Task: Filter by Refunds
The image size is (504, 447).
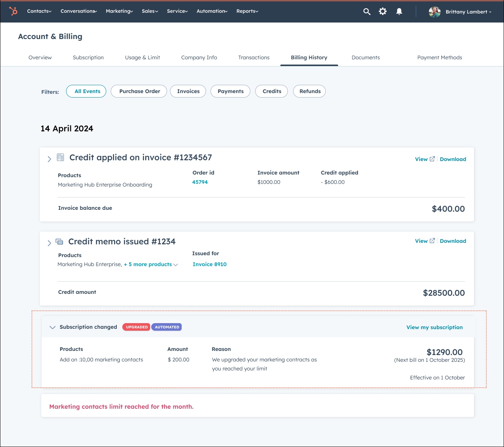Action: coord(310,91)
